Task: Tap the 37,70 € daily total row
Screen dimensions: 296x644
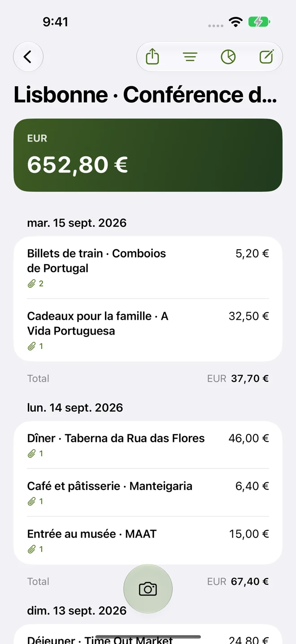Action: click(148, 379)
